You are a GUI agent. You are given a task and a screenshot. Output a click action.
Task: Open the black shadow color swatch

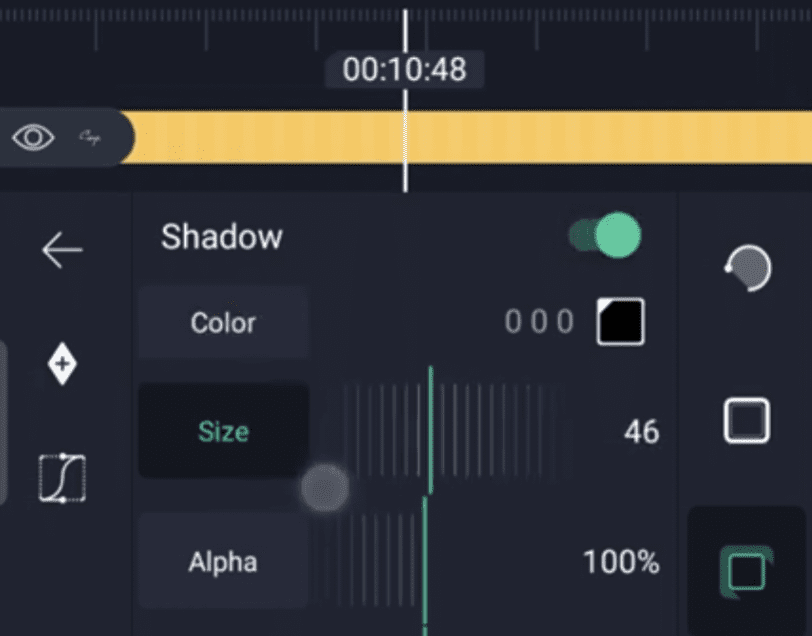click(x=620, y=322)
